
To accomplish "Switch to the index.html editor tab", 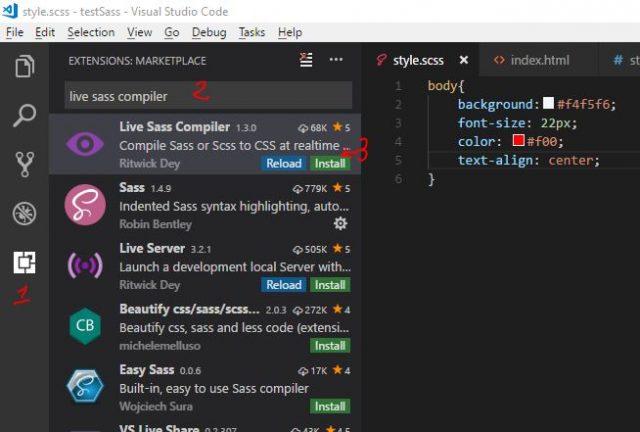I will click(540, 60).
